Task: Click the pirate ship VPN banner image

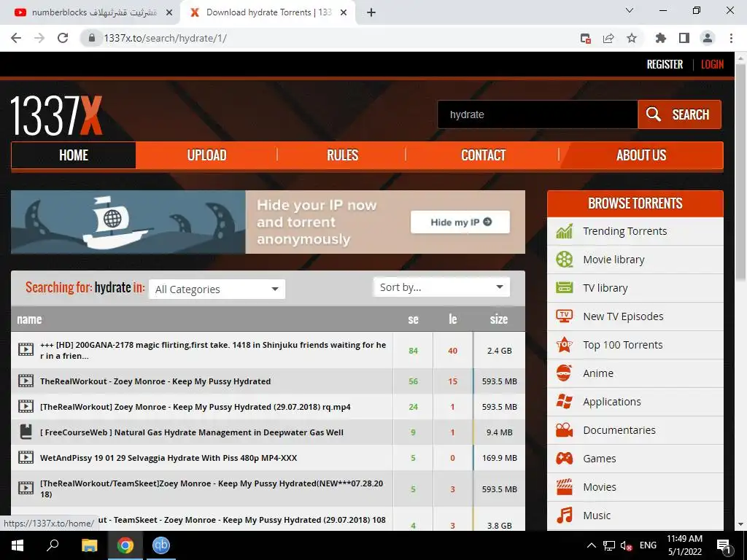Action: pos(128,222)
